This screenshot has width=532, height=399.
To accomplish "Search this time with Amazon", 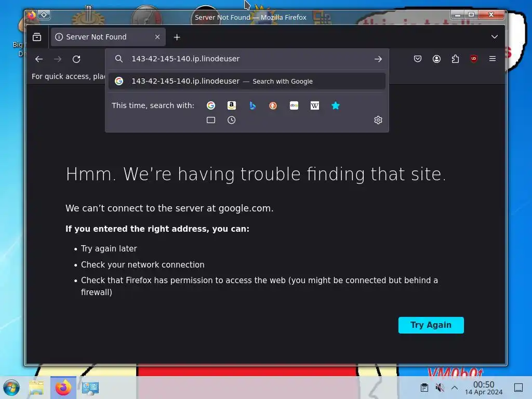I will coord(231,105).
